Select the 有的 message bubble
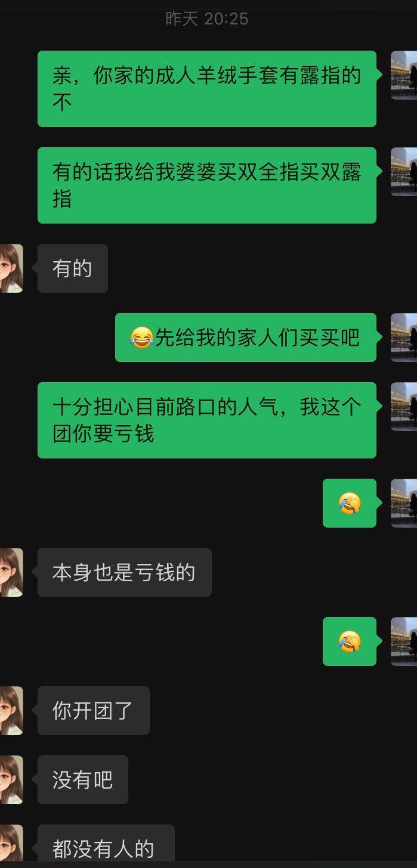The height and width of the screenshot is (868, 417). pyautogui.click(x=73, y=268)
